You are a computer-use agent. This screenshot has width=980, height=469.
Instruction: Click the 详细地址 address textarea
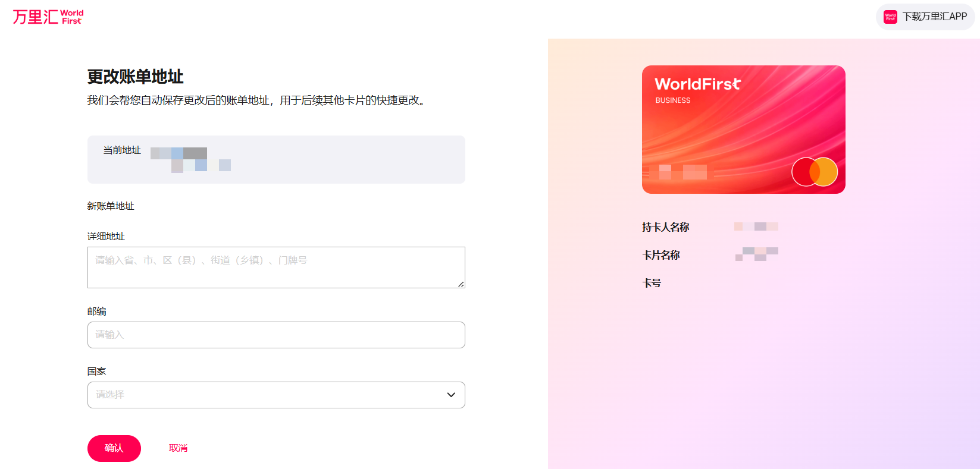(x=276, y=267)
